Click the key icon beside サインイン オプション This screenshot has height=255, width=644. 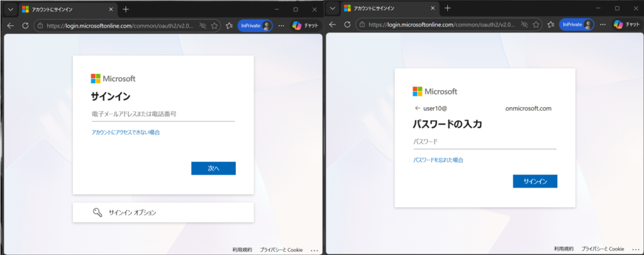[x=97, y=212]
